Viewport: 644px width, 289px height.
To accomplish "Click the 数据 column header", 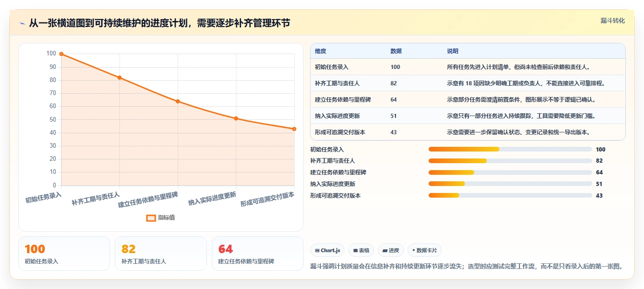I will click(396, 51).
